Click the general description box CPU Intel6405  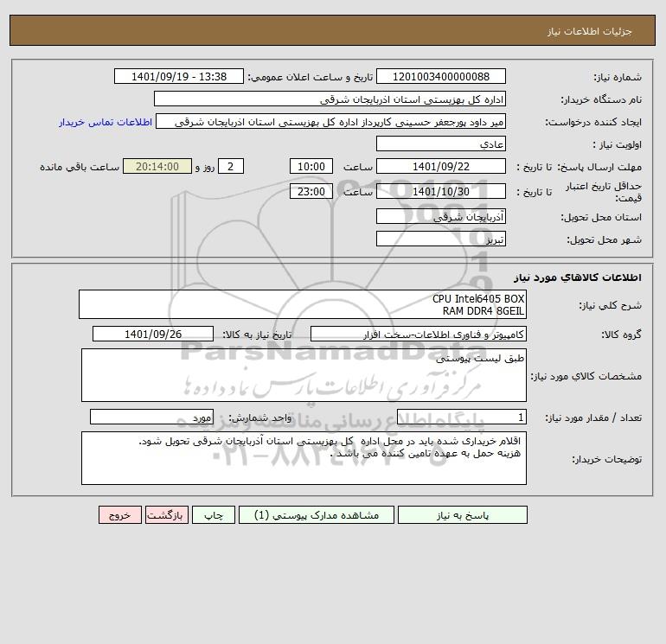tap(303, 304)
